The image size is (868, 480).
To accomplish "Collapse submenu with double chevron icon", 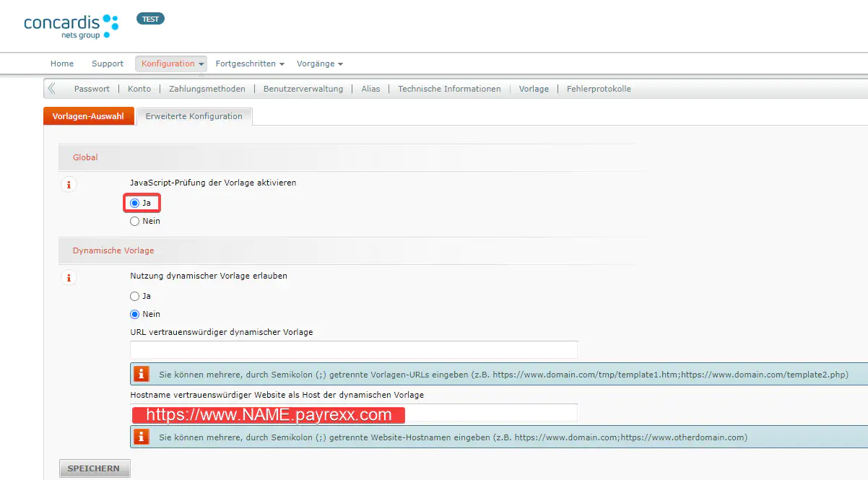I will coord(52,89).
